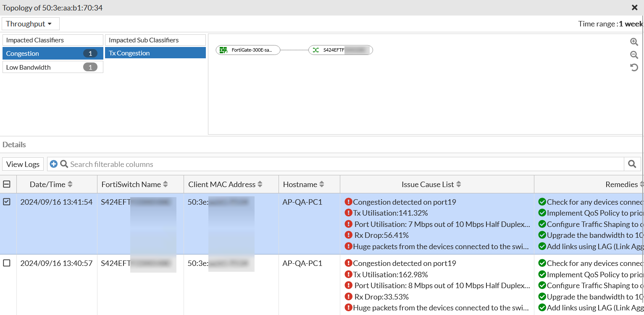Click the View Logs button
Viewport: 644px width, 315px height.
(23, 164)
